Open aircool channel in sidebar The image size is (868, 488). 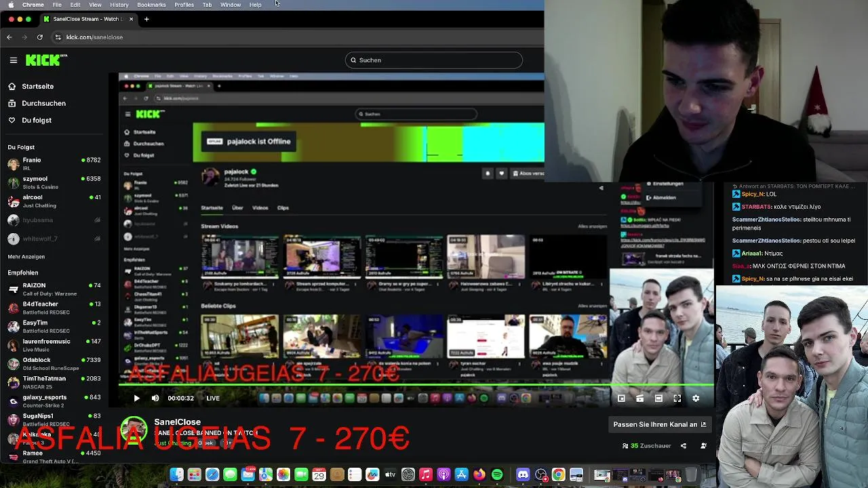[x=54, y=201]
